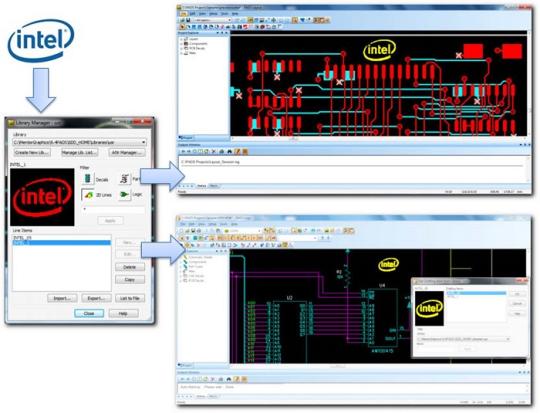Click Print icon in PADS Logic toolbar
This screenshot has width=540, height=413.
[x=199, y=230]
